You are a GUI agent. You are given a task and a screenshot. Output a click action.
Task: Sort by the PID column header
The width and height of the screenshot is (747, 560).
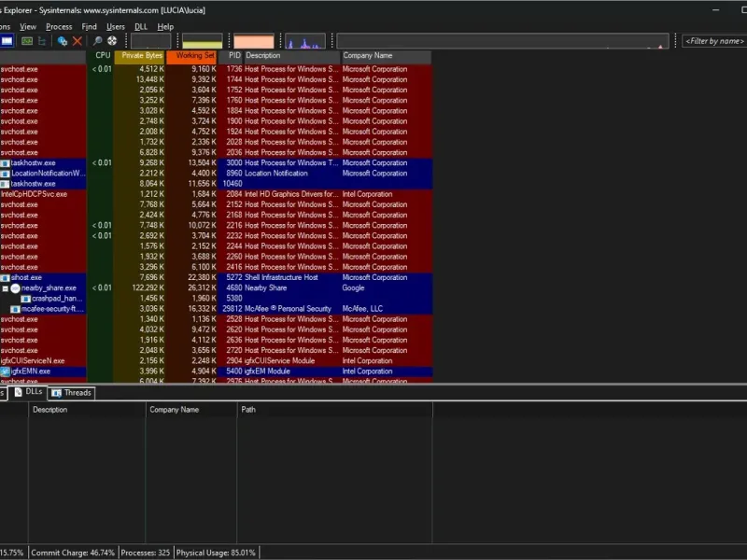pyautogui.click(x=231, y=56)
